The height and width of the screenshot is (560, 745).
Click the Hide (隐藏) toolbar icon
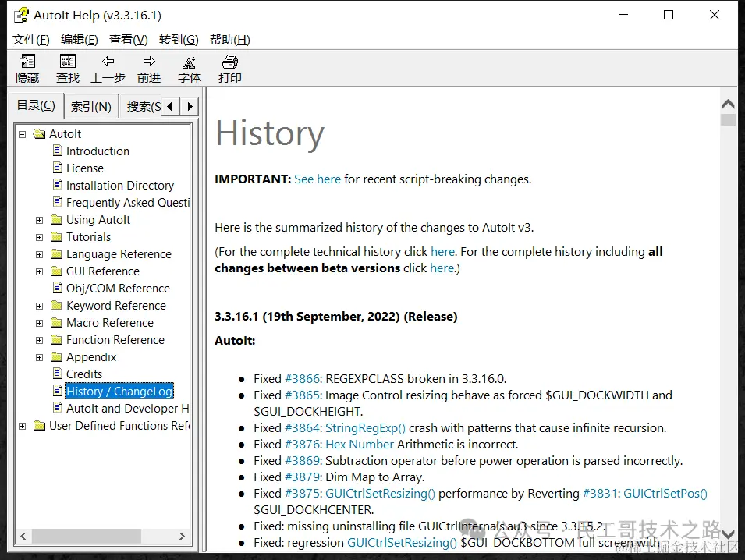27,62
